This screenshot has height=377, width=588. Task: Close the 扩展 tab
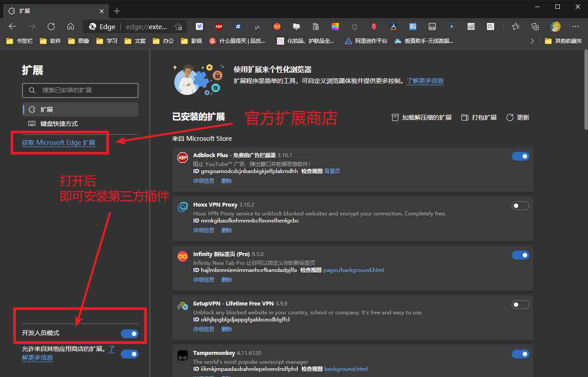coord(102,11)
